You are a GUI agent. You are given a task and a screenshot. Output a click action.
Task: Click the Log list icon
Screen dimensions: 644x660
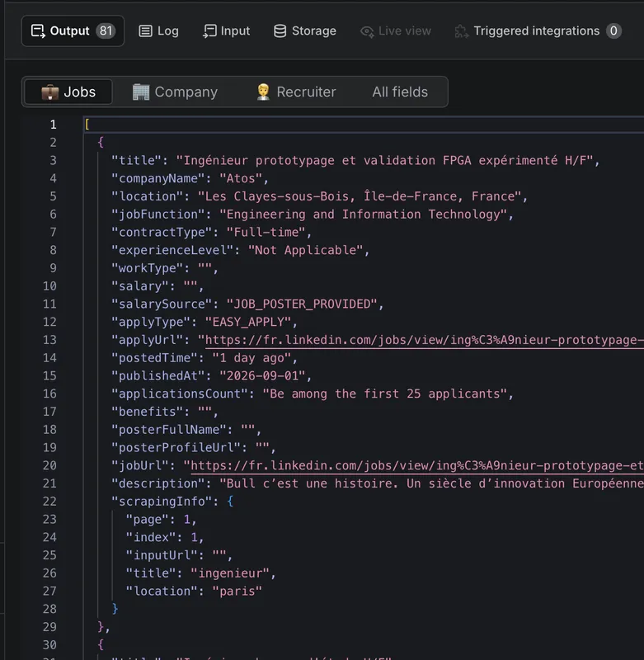[146, 31]
